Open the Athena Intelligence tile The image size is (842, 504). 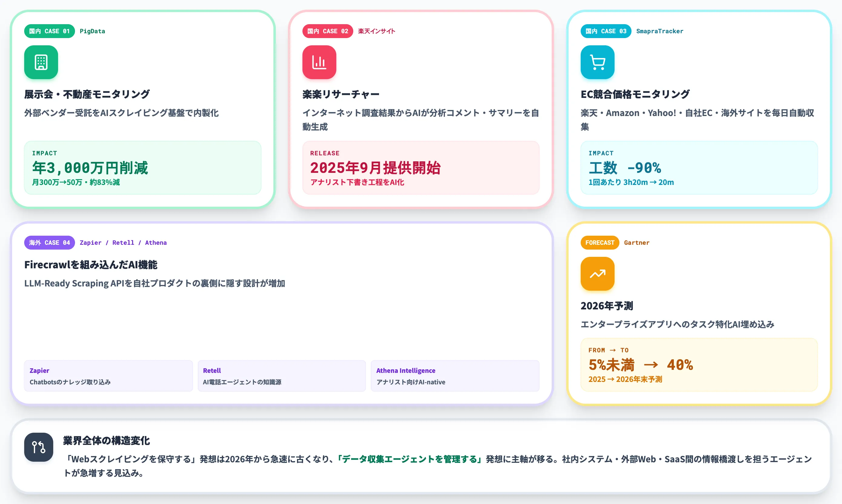click(455, 376)
